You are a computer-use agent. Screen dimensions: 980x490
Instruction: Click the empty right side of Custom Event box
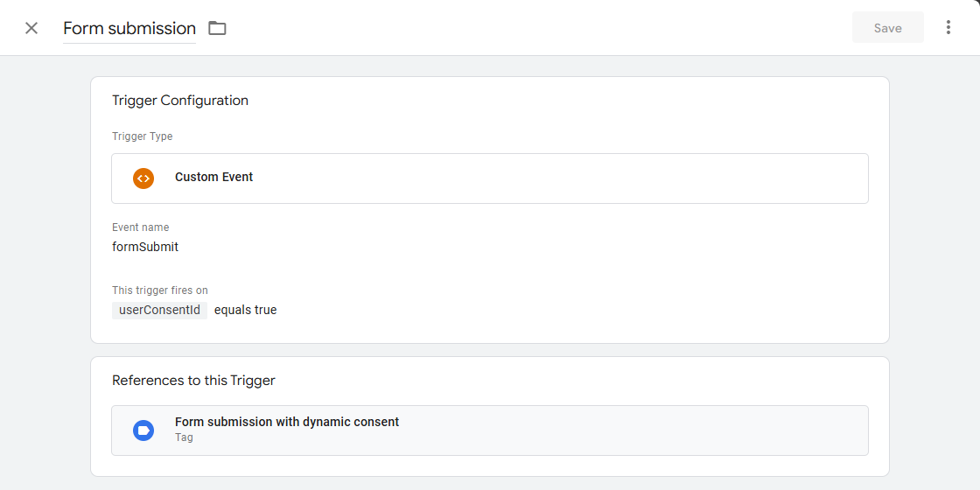point(563,178)
